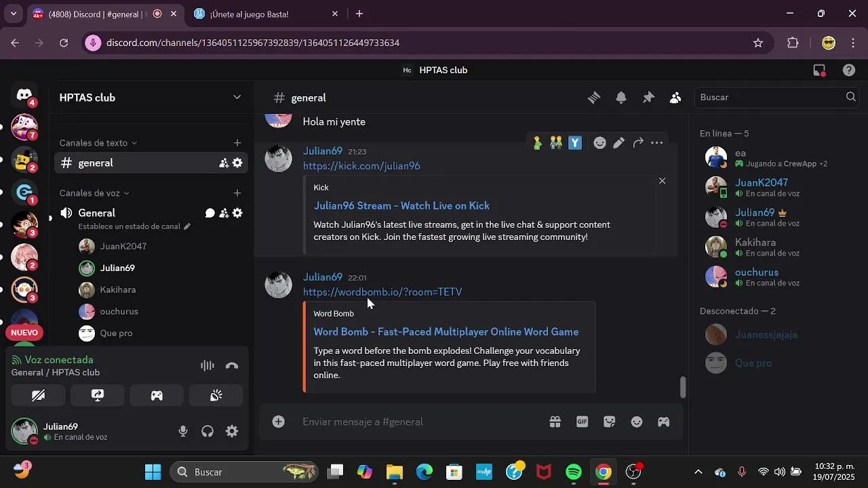Invite people to the General voice channel

[x=224, y=213]
